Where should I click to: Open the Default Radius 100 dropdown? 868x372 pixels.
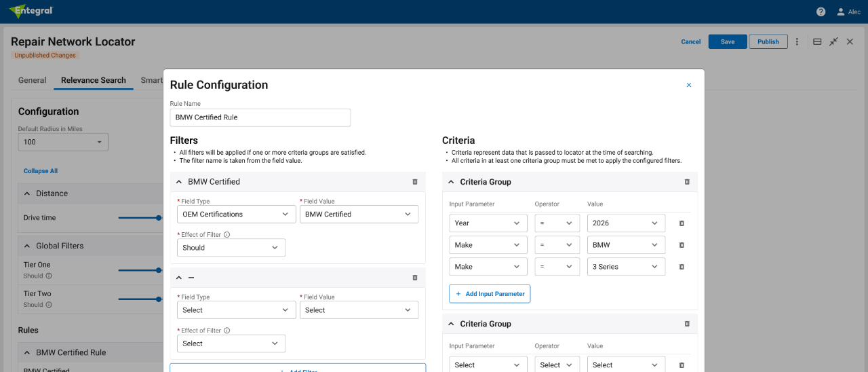[x=63, y=142]
